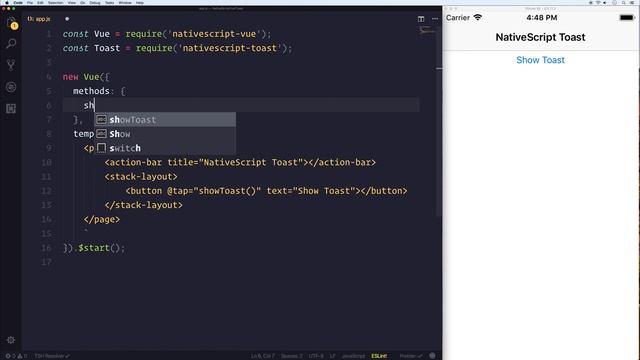640x360 pixels.
Task: Split the editor with the split icon
Action: [421, 19]
